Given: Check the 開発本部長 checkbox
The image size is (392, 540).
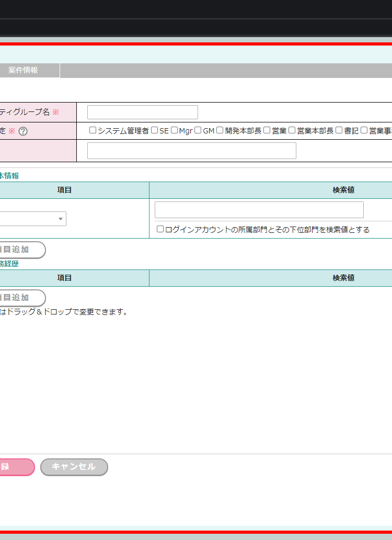Looking at the screenshot, I should click(220, 130).
